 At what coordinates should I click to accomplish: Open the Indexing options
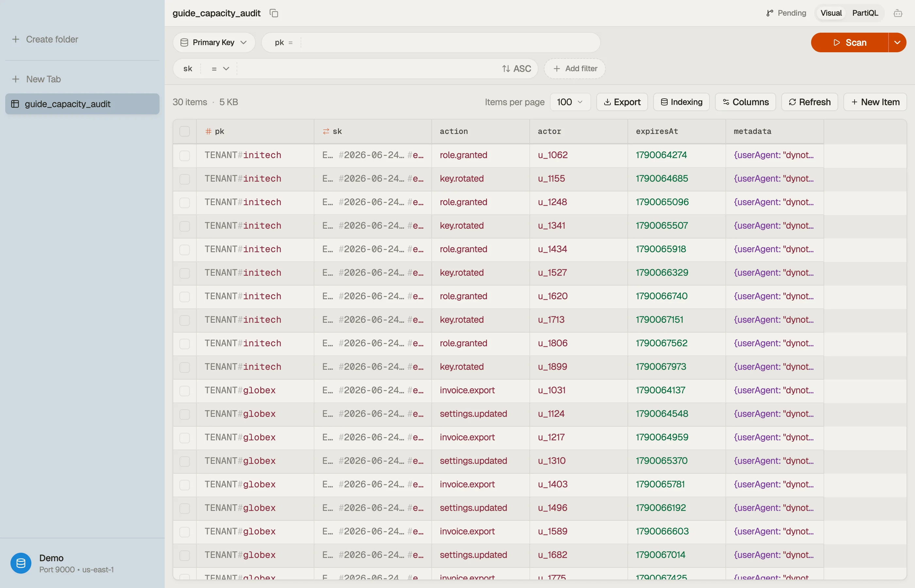pos(681,102)
